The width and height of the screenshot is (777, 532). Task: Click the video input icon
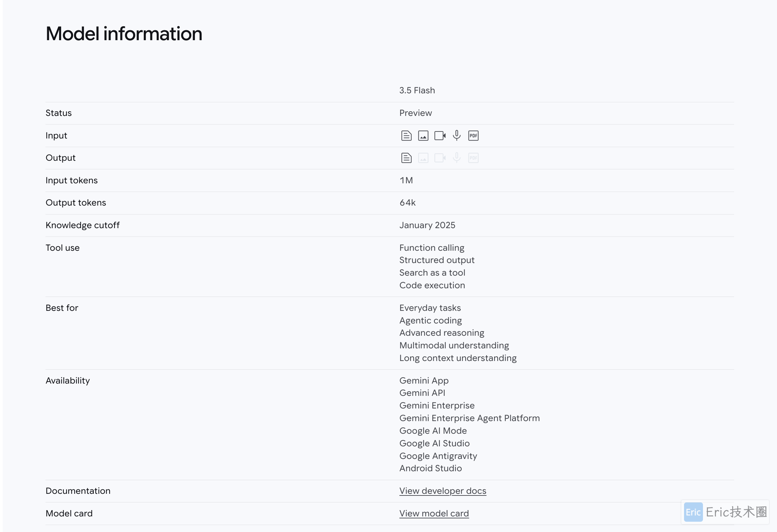click(440, 135)
